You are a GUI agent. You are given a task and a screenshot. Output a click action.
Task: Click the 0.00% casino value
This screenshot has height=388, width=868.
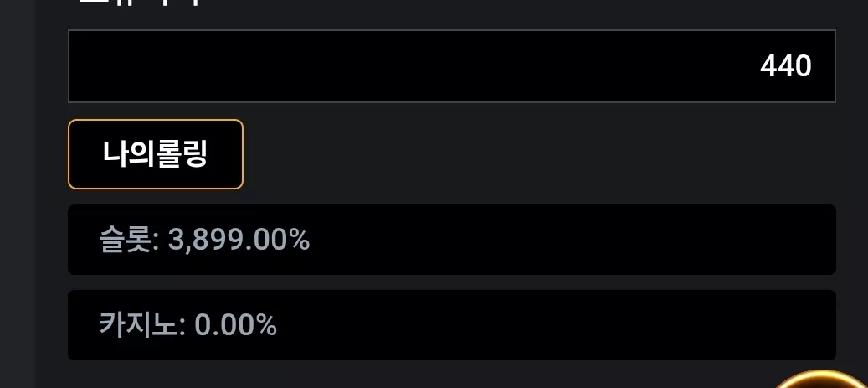[x=236, y=325]
